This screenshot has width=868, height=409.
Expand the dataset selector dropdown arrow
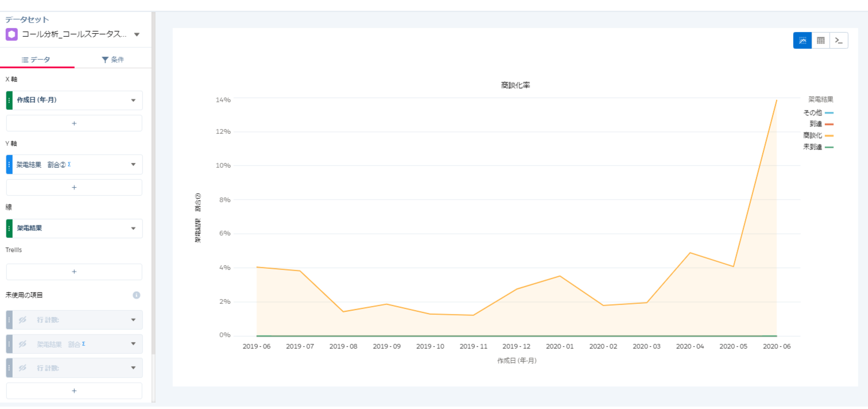click(137, 34)
